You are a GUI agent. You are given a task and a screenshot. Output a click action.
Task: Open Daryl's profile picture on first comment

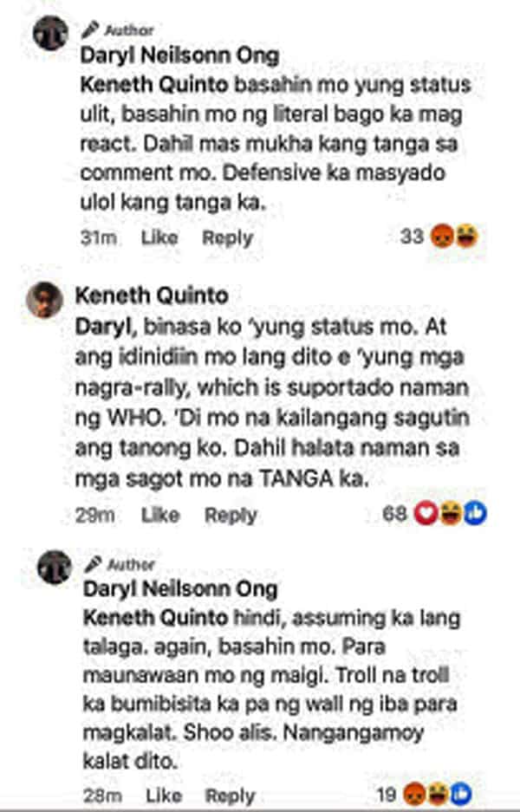coord(50,33)
